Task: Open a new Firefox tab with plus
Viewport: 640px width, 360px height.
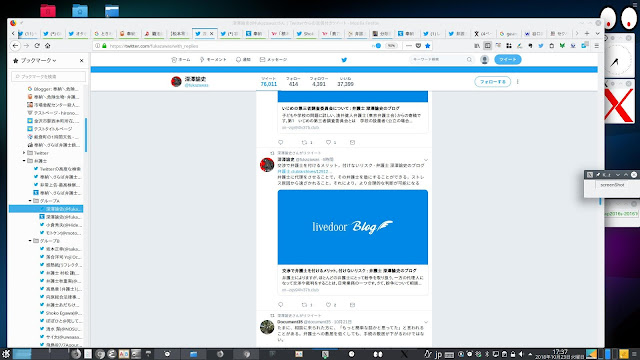Action: [587, 33]
